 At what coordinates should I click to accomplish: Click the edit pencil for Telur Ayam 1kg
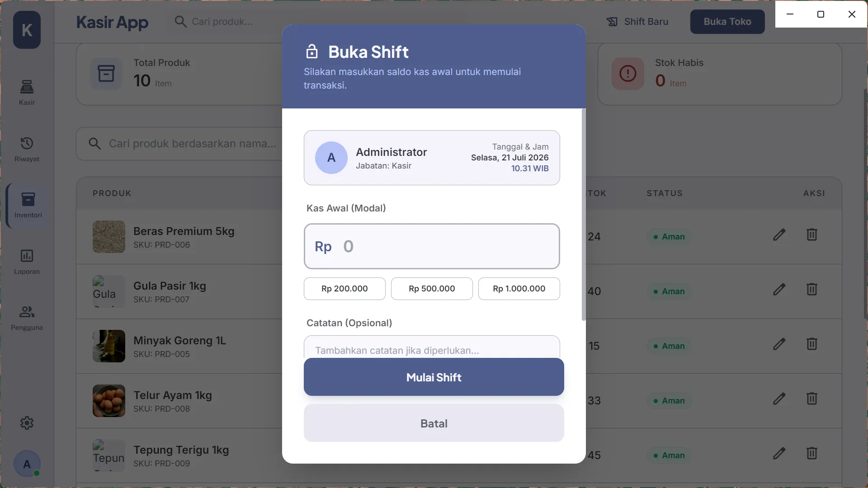(779, 399)
